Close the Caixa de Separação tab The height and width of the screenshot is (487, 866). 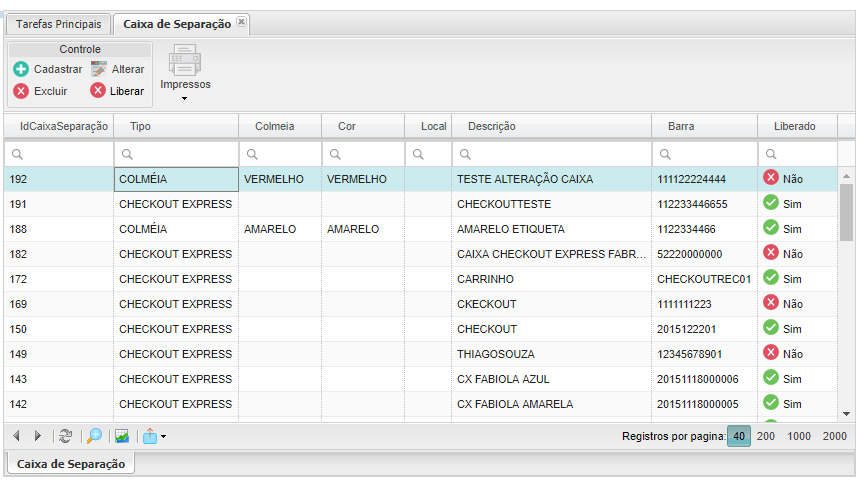241,22
